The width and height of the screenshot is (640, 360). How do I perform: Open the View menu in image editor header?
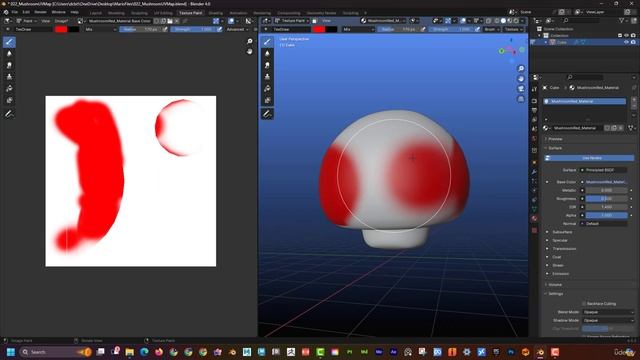click(x=45, y=21)
